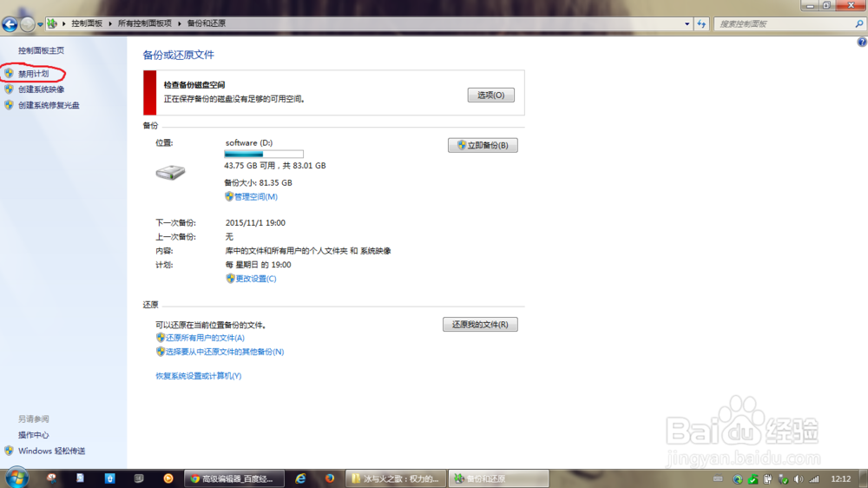Click the schedule text 每 星期日 的 19:00
The image size is (868, 488).
[258, 265]
